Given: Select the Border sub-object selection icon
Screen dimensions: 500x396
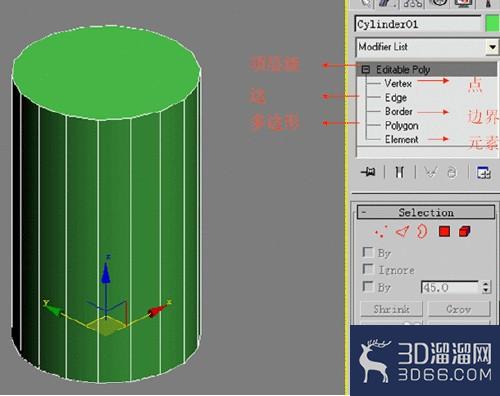Looking at the screenshot, I should point(422,231).
